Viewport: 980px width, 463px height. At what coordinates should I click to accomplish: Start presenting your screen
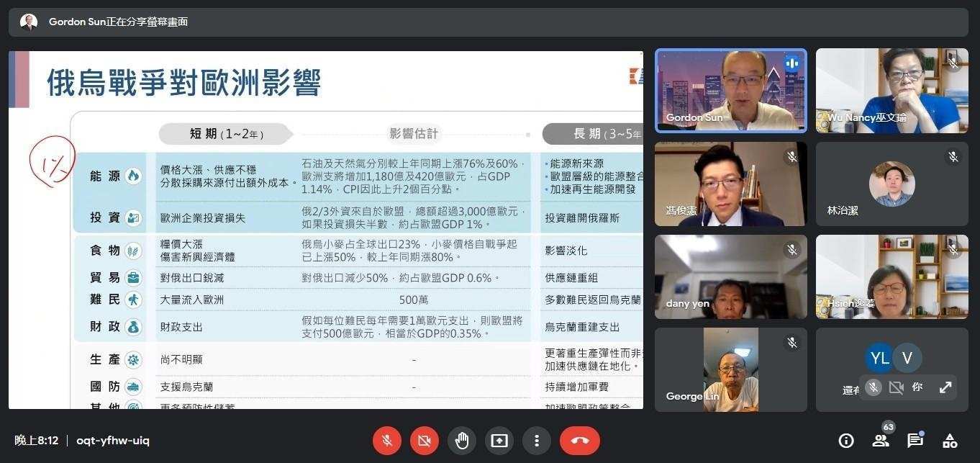tap(499, 441)
